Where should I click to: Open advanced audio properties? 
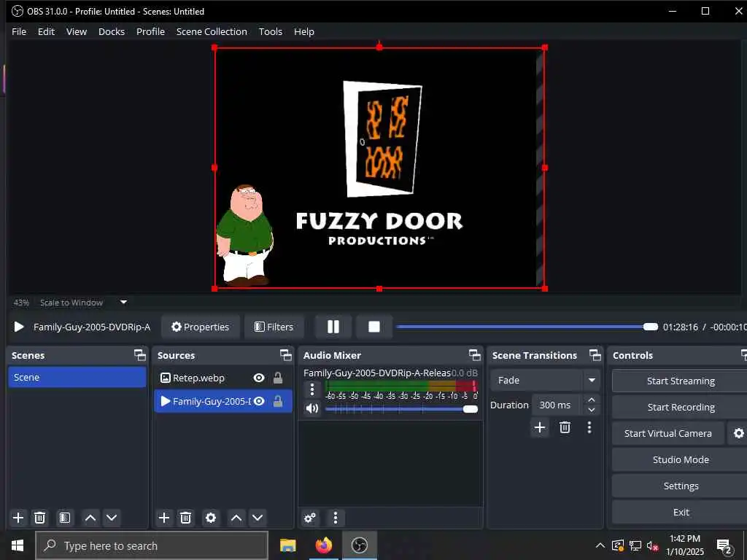point(309,518)
